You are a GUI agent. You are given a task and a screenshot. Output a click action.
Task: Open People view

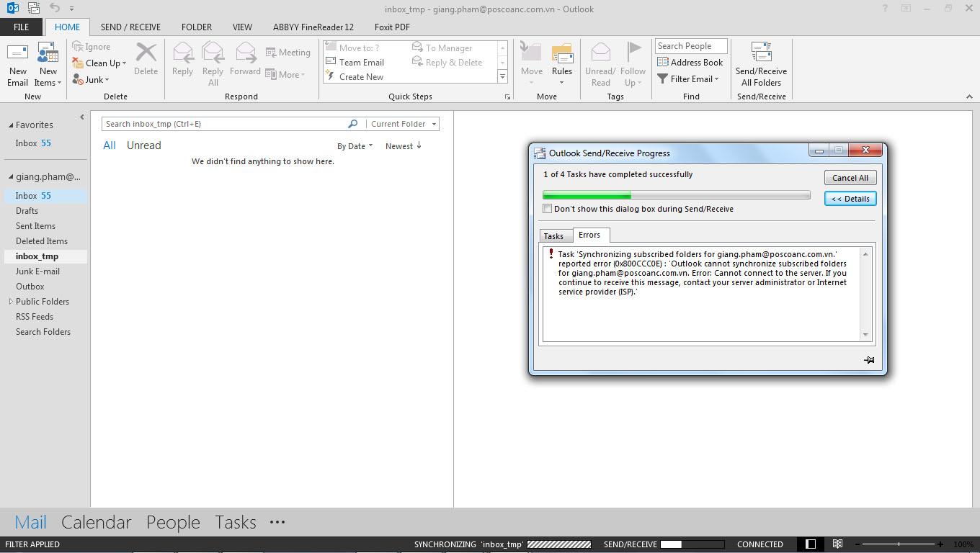pos(173,523)
